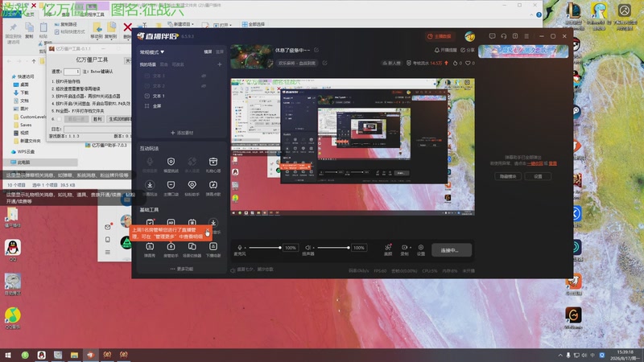Click the promotional banner at top right
Screen dimensions: 644x362
[523, 51]
